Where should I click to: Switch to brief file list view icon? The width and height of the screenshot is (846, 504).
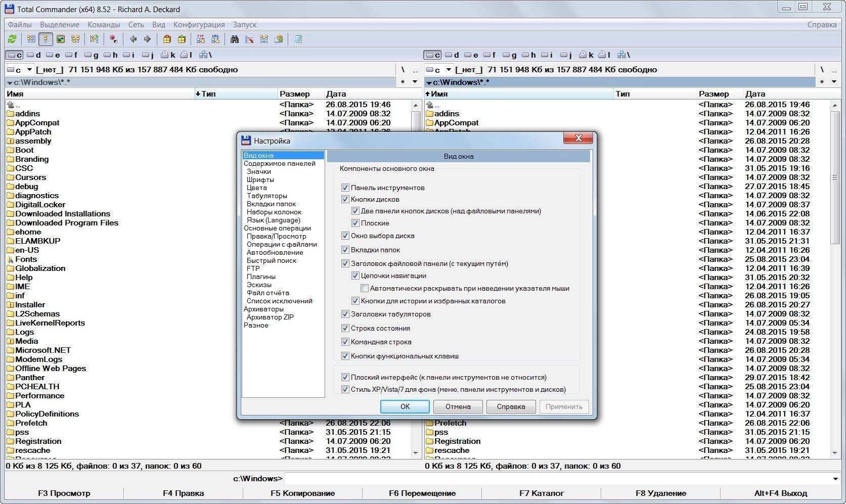[31, 39]
